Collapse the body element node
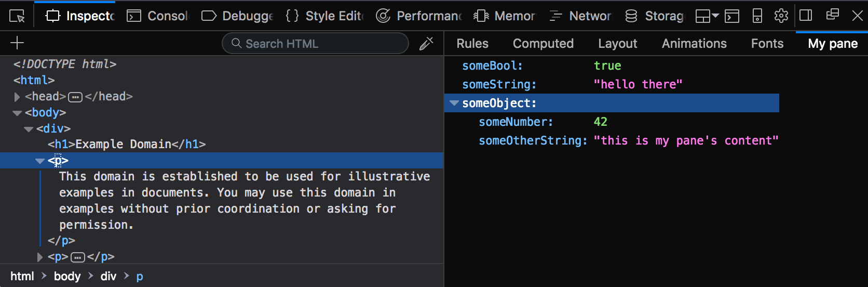This screenshot has height=287, width=868. (x=17, y=113)
